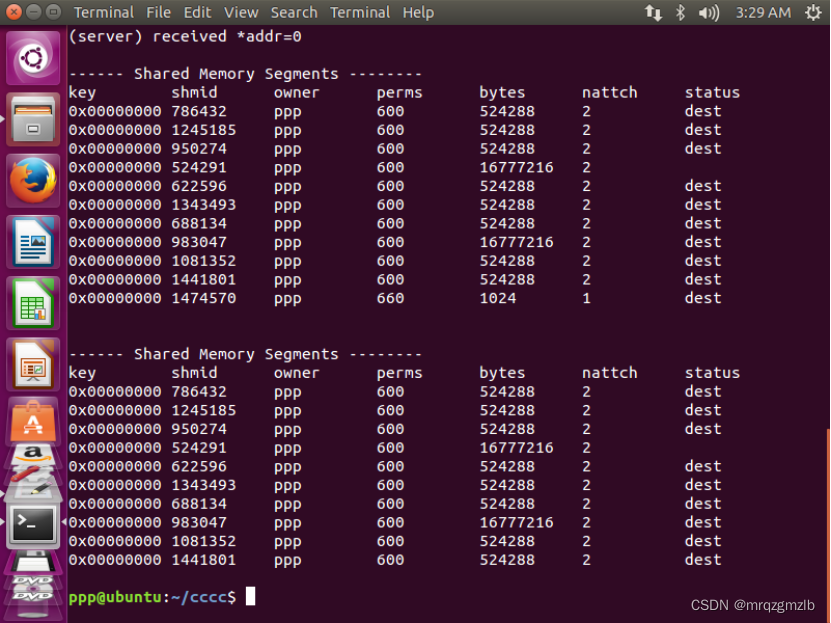This screenshot has width=831, height=623.
Task: Click the perms header in the second table
Action: point(399,373)
